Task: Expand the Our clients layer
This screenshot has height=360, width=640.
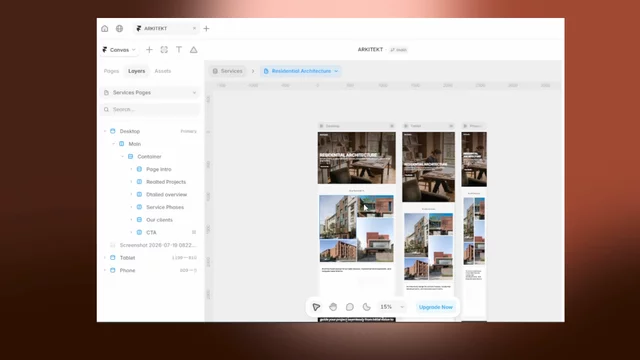Action: click(x=131, y=220)
